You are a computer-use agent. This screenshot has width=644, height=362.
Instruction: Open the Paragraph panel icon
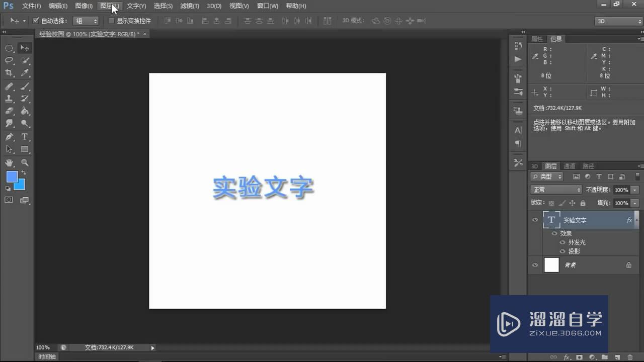click(518, 144)
